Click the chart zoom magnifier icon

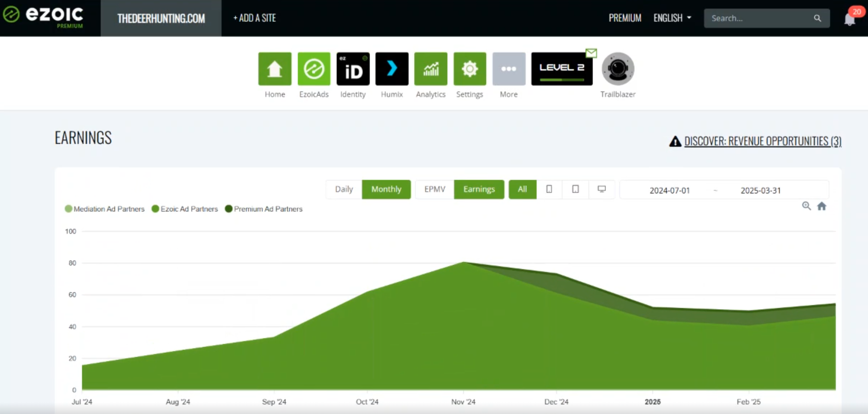tap(807, 206)
